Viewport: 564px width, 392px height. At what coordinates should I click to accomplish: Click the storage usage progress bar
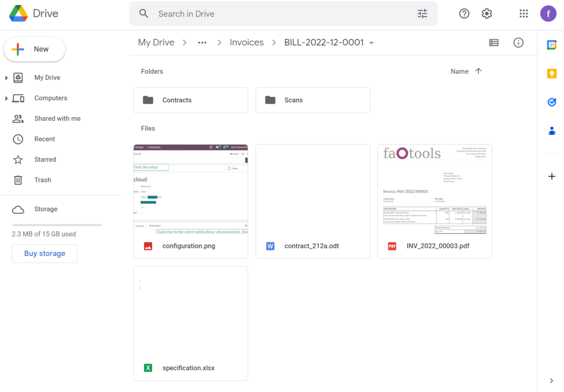tap(57, 225)
